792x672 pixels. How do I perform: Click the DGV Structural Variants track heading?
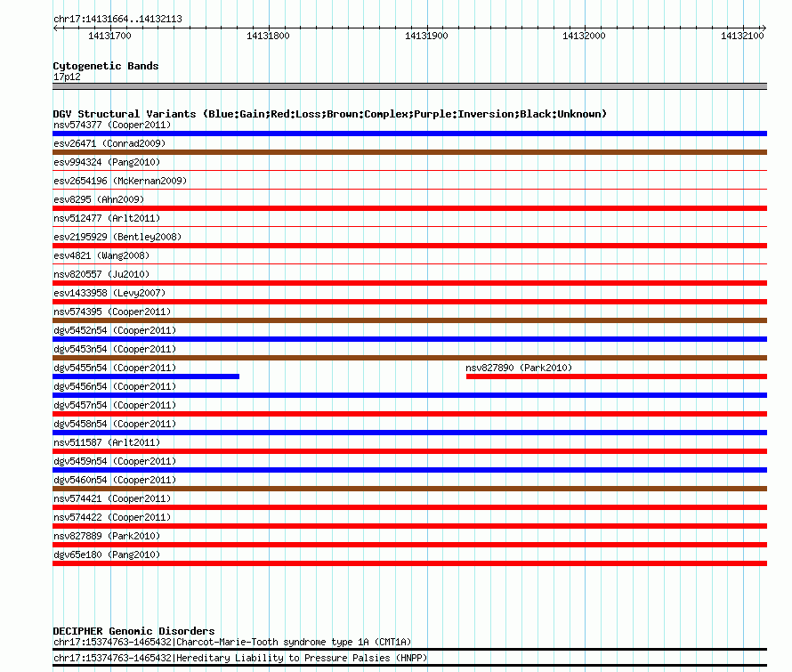[x=329, y=114]
